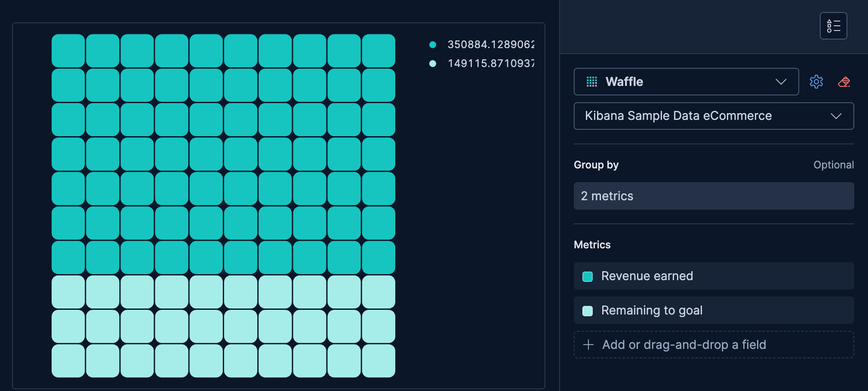Open the Revenue earned metric

pyautogui.click(x=647, y=276)
